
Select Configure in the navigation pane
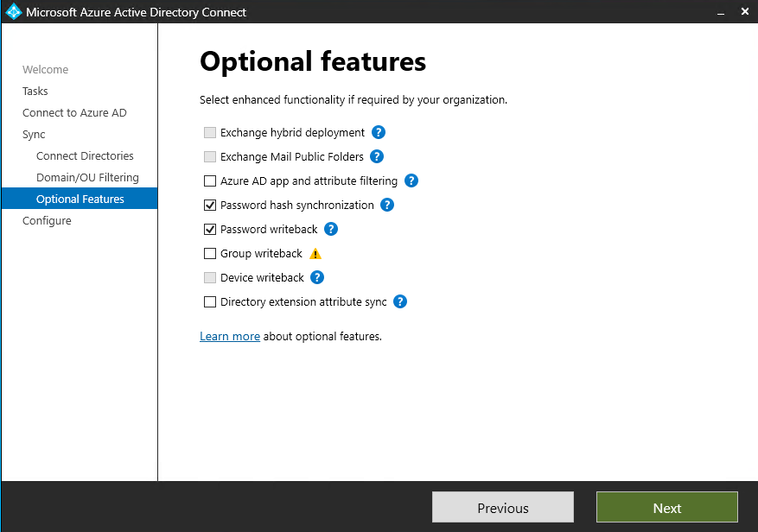47,221
